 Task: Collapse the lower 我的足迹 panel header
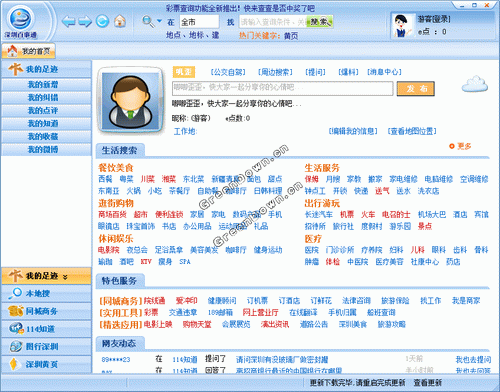click(46, 276)
